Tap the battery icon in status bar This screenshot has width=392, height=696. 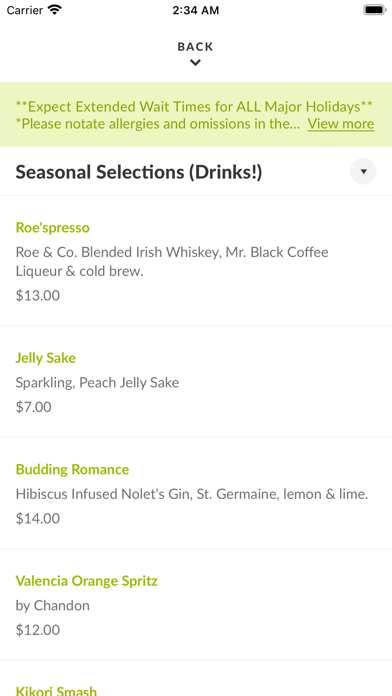click(x=375, y=10)
